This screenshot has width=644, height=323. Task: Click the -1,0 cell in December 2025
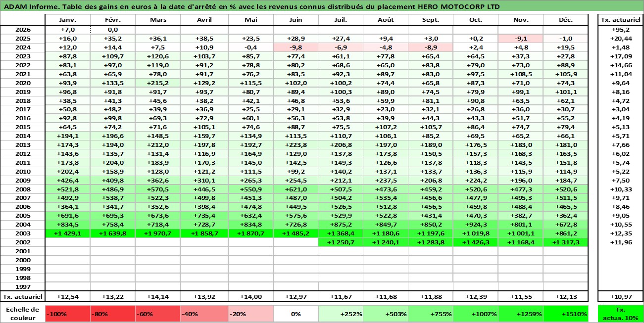pos(565,39)
